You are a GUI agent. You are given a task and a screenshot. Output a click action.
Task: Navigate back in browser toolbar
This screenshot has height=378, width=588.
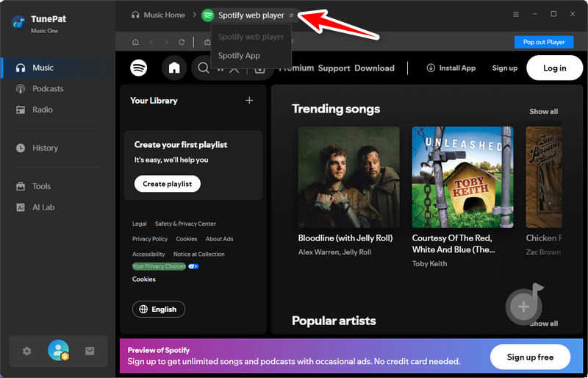click(x=151, y=42)
